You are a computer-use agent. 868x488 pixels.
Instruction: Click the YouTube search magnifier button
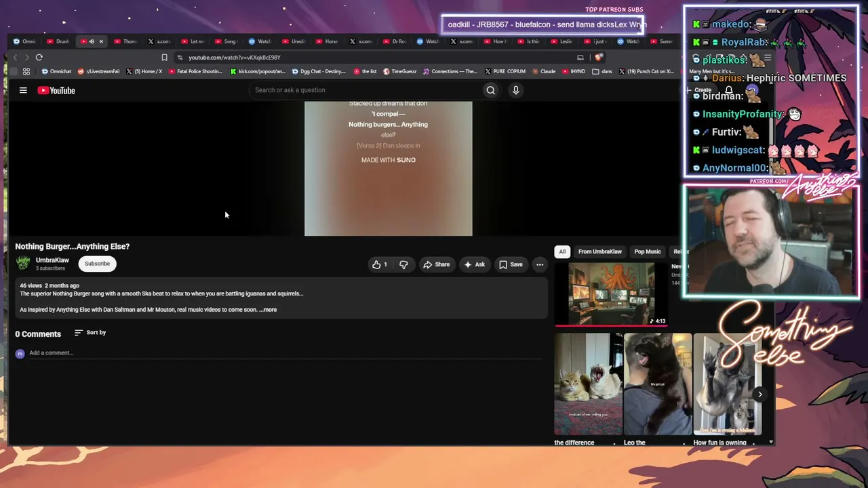pyautogui.click(x=491, y=90)
